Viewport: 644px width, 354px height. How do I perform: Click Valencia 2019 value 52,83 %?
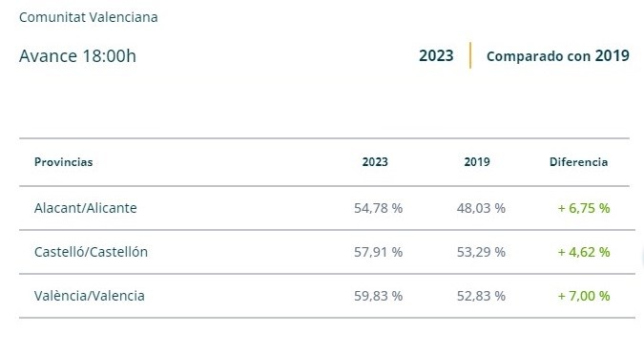click(481, 296)
